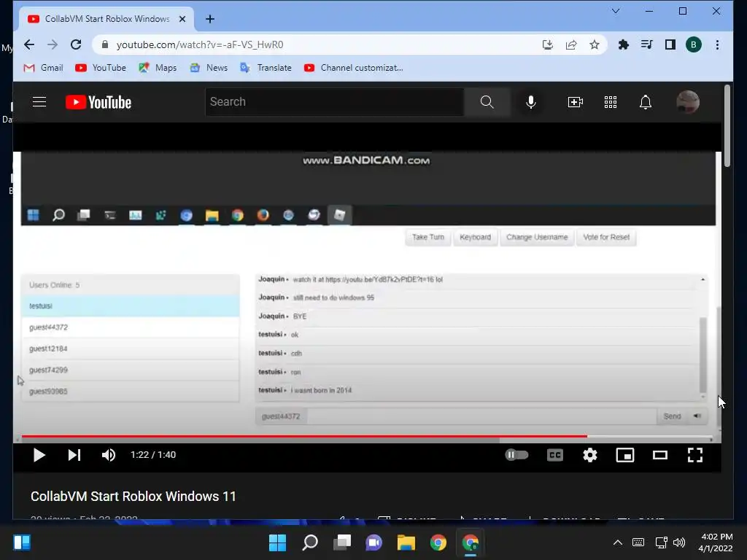Open the YouTube apps grid icon
The height and width of the screenshot is (560, 747).
[611, 102]
